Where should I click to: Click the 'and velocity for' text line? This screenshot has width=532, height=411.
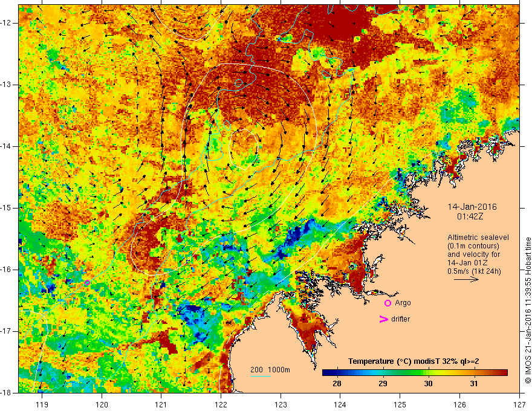473,254
